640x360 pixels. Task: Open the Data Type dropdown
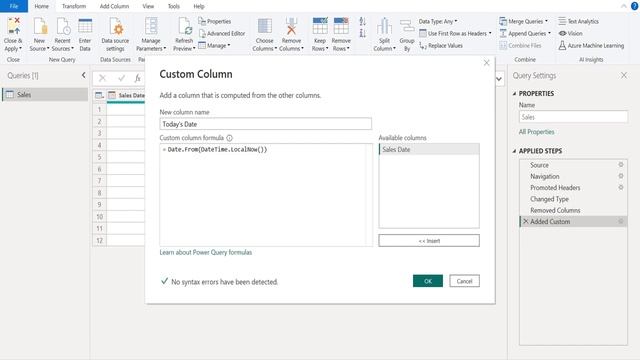[x=438, y=21]
